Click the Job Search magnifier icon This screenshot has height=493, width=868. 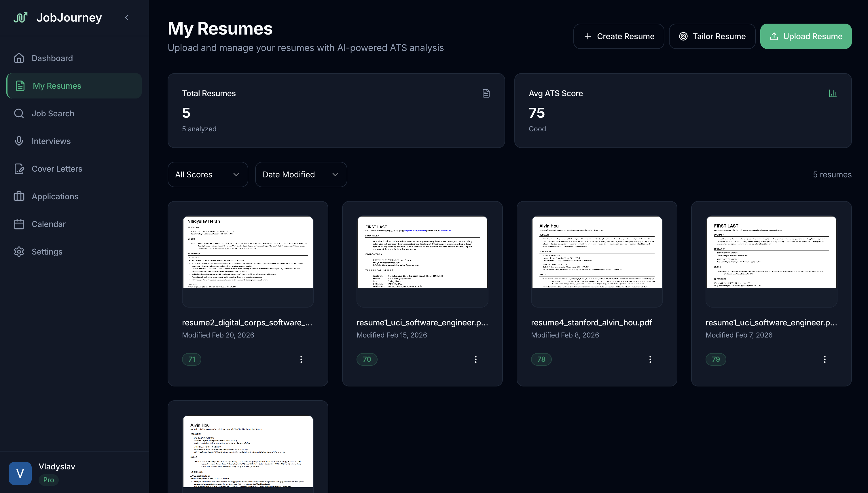[x=19, y=113]
